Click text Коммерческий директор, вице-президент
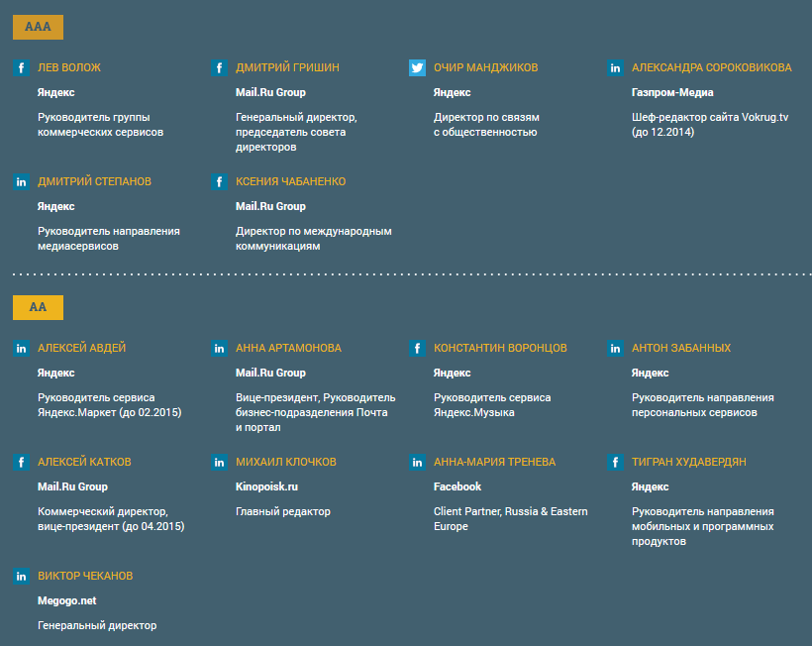 click(103, 518)
